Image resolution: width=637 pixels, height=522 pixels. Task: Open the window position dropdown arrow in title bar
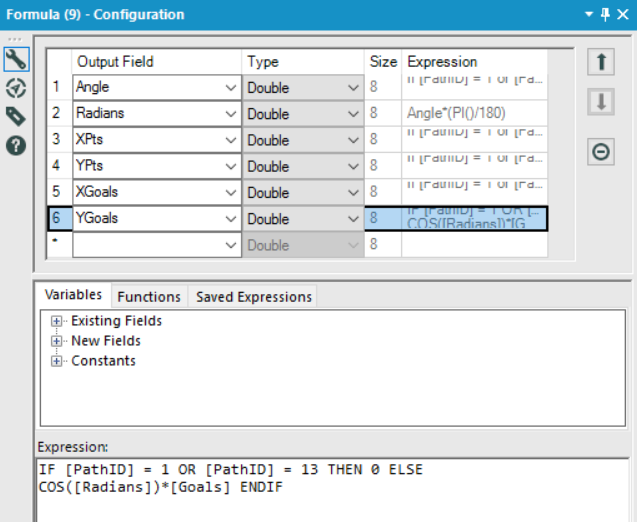tap(589, 14)
